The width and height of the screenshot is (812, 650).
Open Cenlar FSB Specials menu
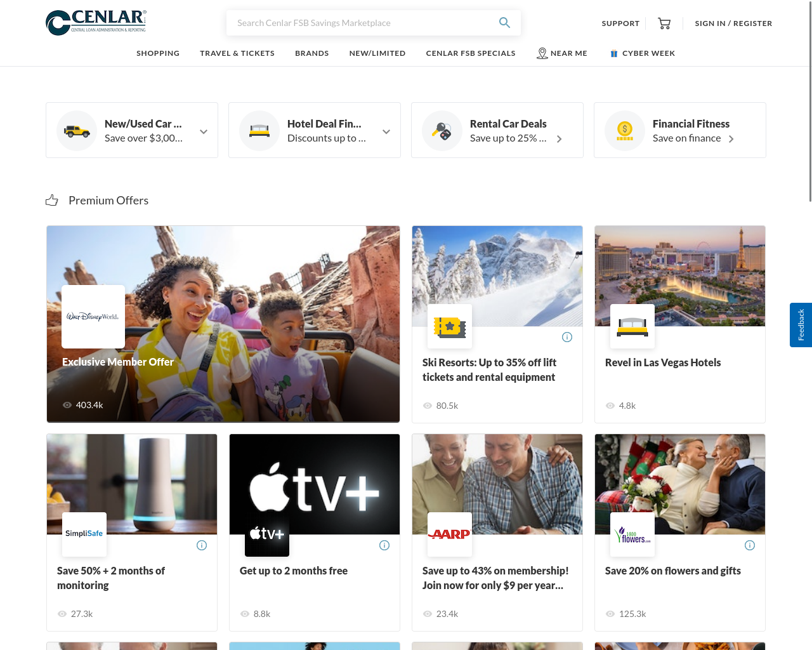coord(471,53)
